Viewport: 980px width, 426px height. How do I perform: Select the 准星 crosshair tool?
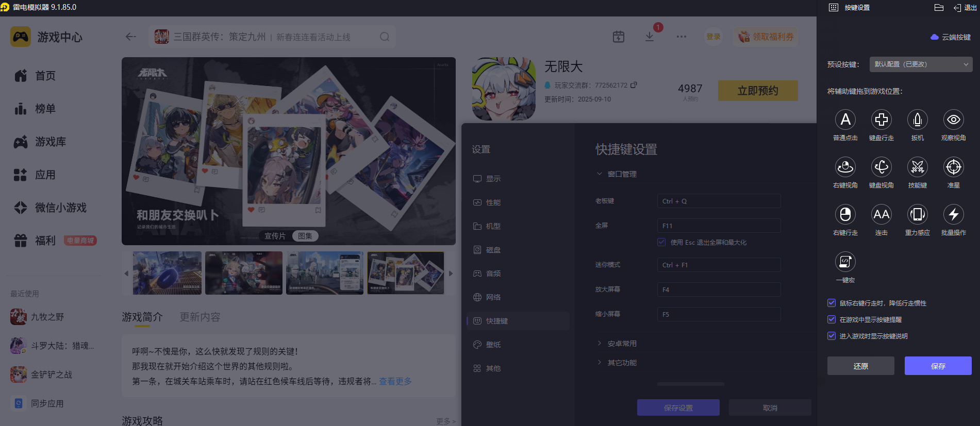pos(954,167)
